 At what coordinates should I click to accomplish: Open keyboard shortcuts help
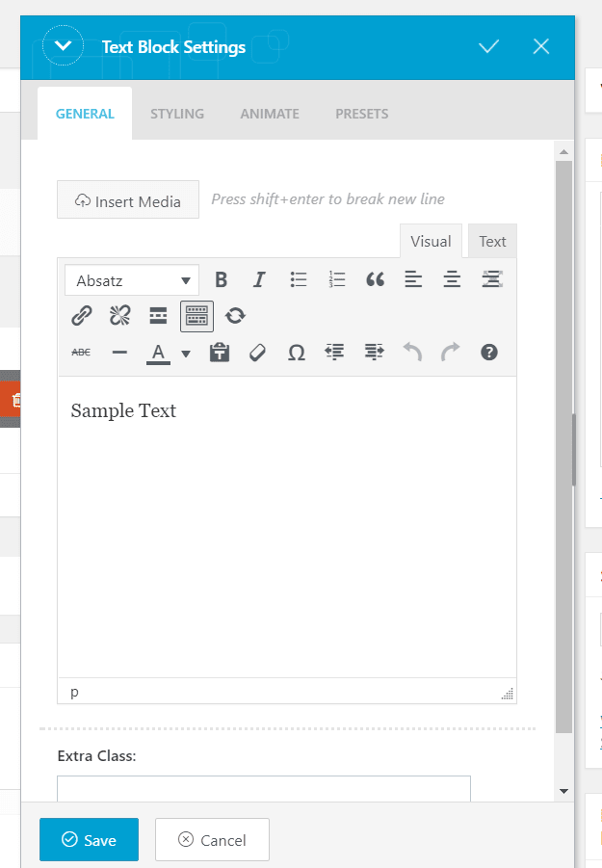click(489, 352)
